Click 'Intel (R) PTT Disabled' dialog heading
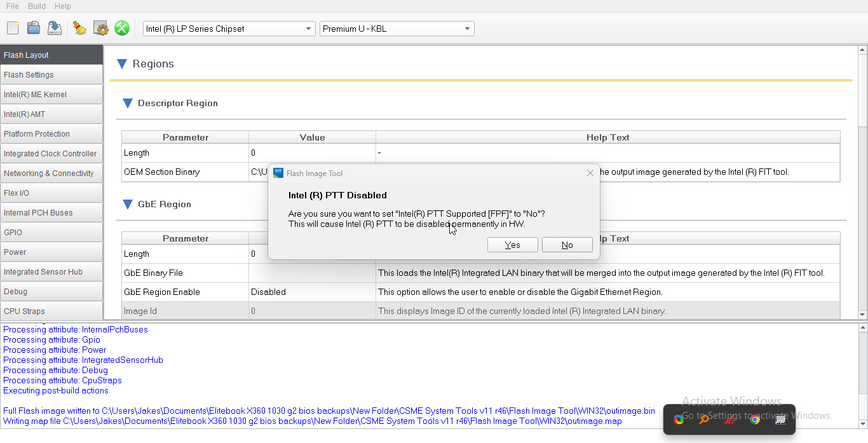868x443 pixels. click(x=337, y=195)
